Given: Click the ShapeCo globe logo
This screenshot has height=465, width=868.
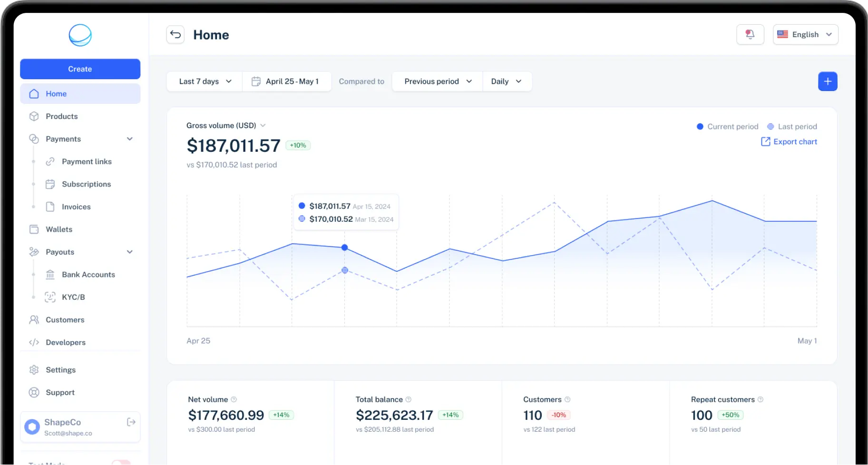Looking at the screenshot, I should tap(80, 35).
